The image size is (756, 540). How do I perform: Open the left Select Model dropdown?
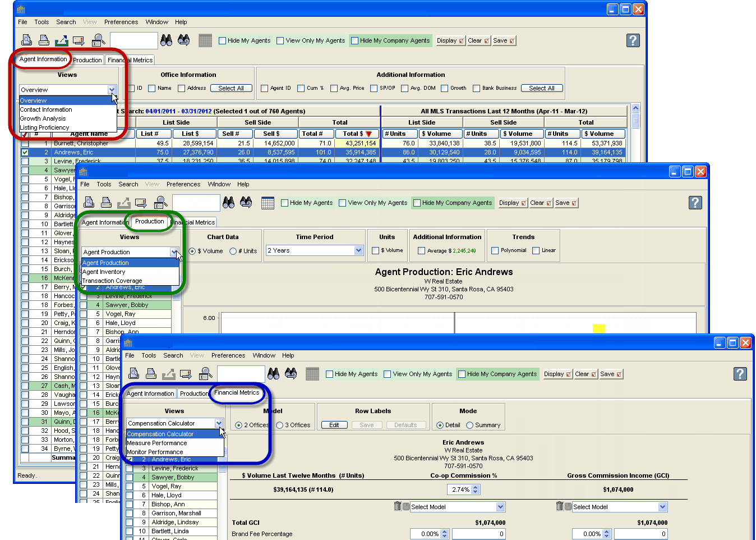pyautogui.click(x=501, y=507)
